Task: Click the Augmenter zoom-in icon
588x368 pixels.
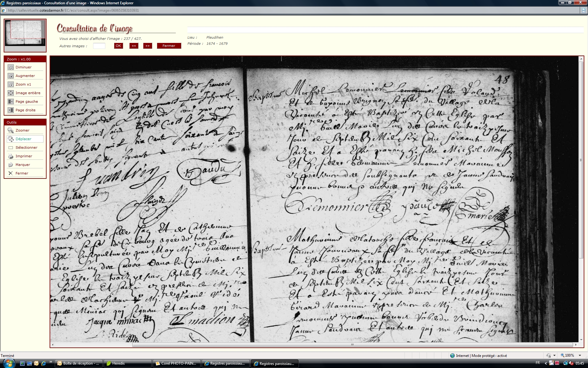Action: pos(11,76)
